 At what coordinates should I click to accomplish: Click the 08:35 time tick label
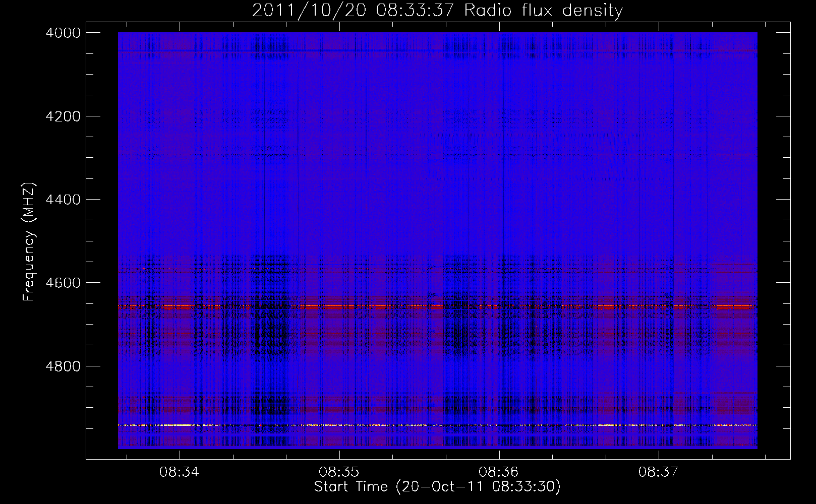(x=339, y=472)
